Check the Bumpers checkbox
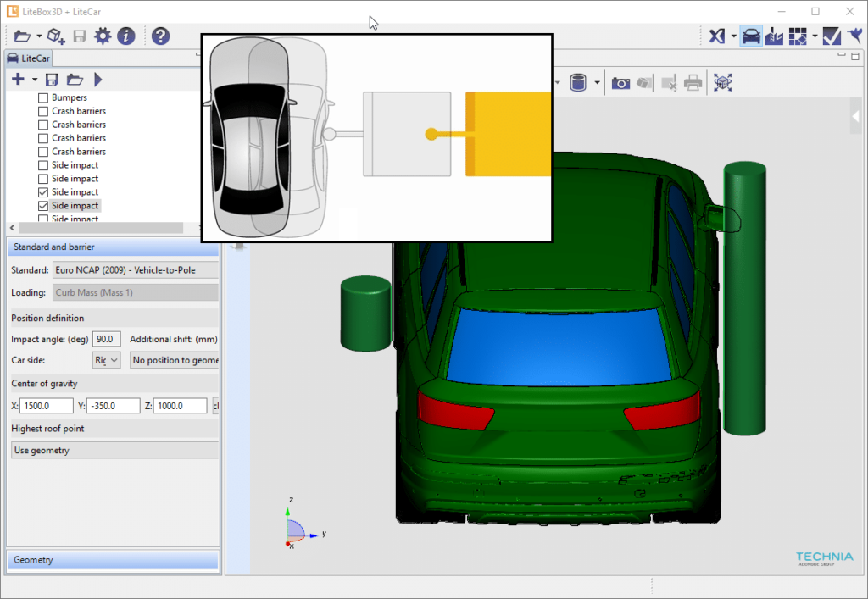This screenshot has width=868, height=599. pyautogui.click(x=43, y=98)
